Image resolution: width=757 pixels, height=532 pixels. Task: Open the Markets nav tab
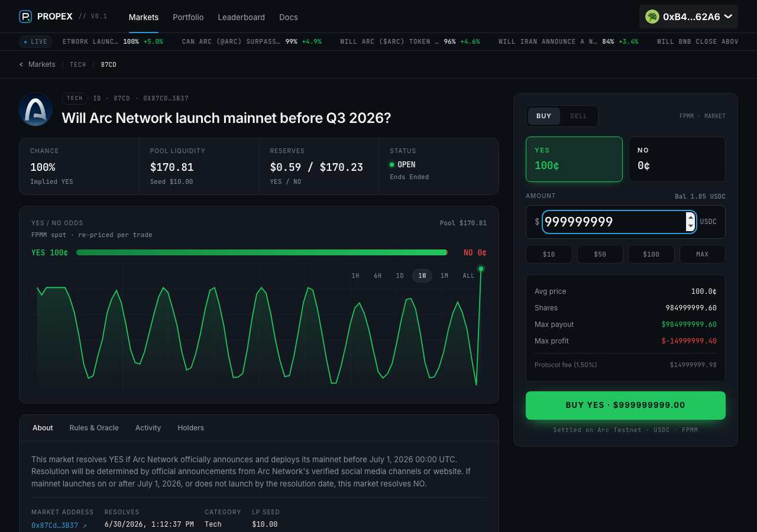(144, 17)
